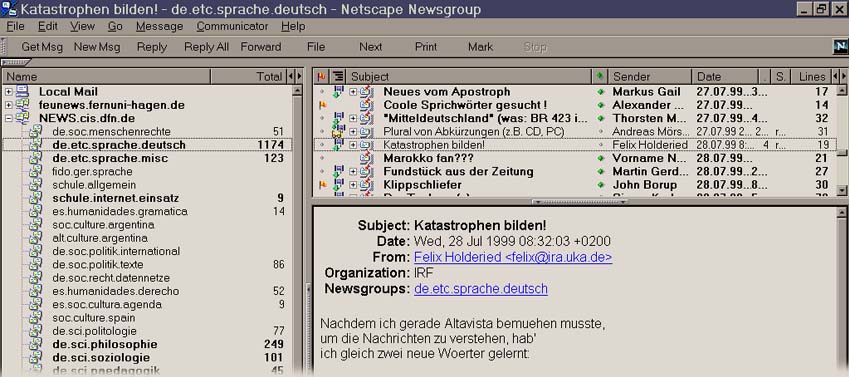Viewport: 849px width, 377px height.
Task: Compose with the New Msg button
Action: tap(97, 47)
